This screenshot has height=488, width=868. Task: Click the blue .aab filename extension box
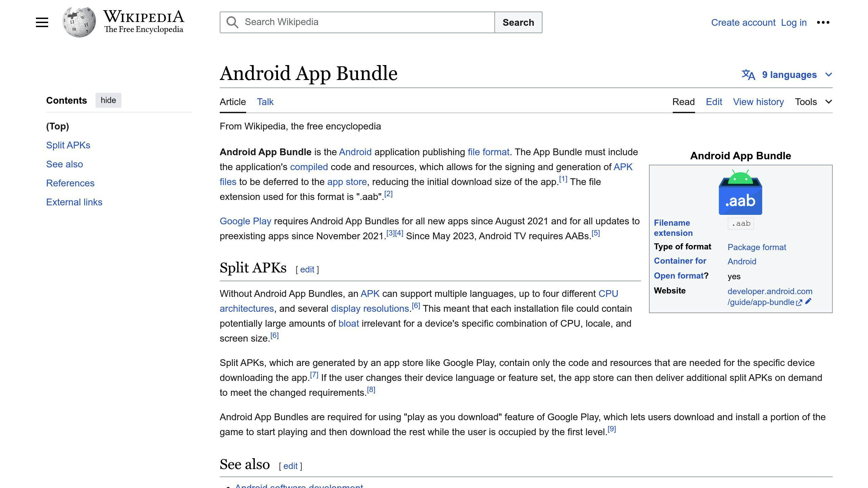[741, 224]
